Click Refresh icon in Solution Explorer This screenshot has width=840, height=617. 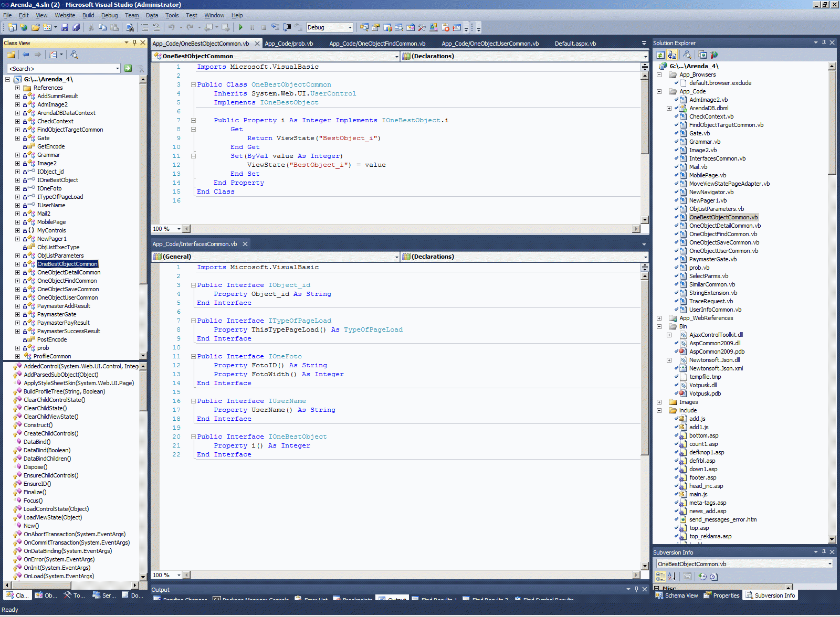[660, 55]
